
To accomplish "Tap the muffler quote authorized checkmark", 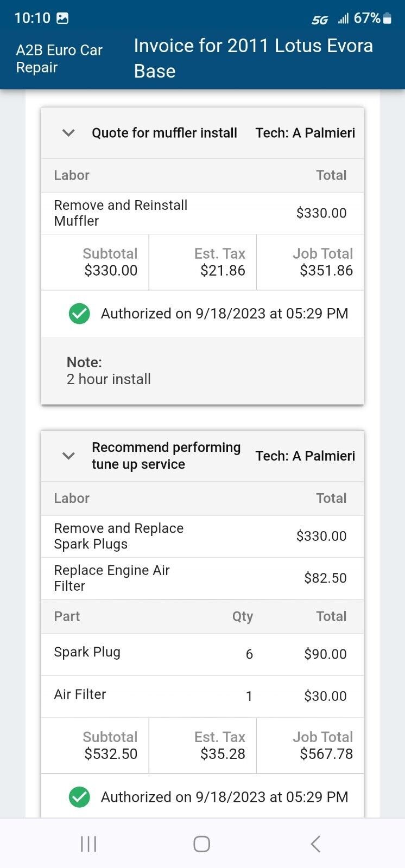I will tap(79, 314).
